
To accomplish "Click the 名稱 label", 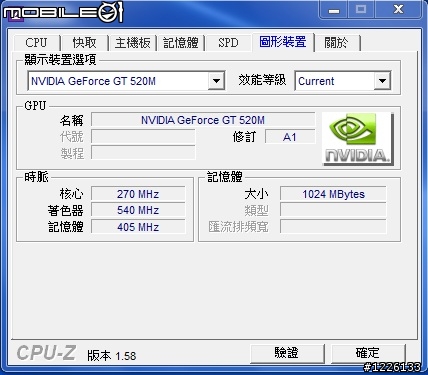I will point(71,120).
